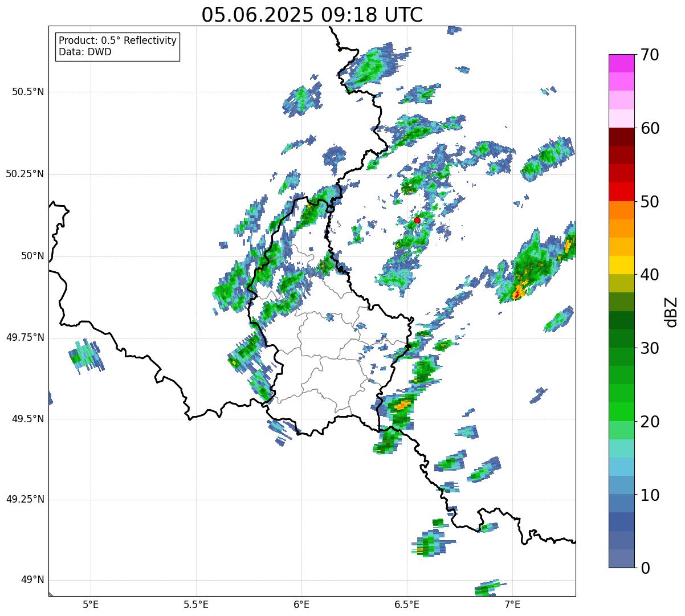Screen dimensions: 685x616
Task: Click the 50.25°N latitude label
Action: (25, 174)
